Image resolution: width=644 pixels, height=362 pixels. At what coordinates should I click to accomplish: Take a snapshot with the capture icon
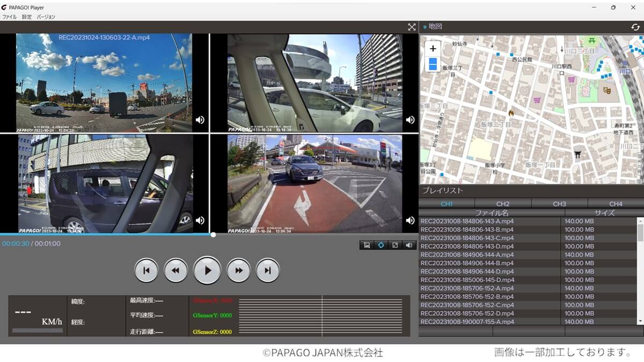point(367,245)
